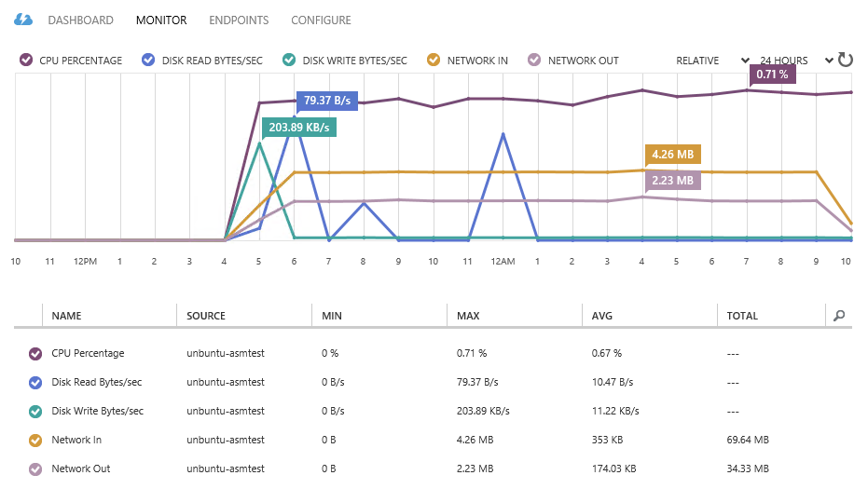This screenshot has width=868, height=489.
Task: Click the refresh chart icon
Action: point(845,61)
